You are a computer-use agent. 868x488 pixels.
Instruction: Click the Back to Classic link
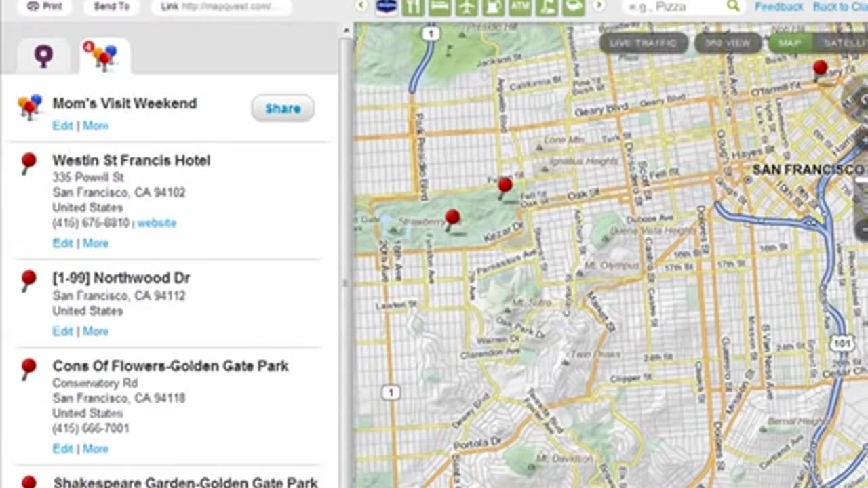tap(840, 7)
